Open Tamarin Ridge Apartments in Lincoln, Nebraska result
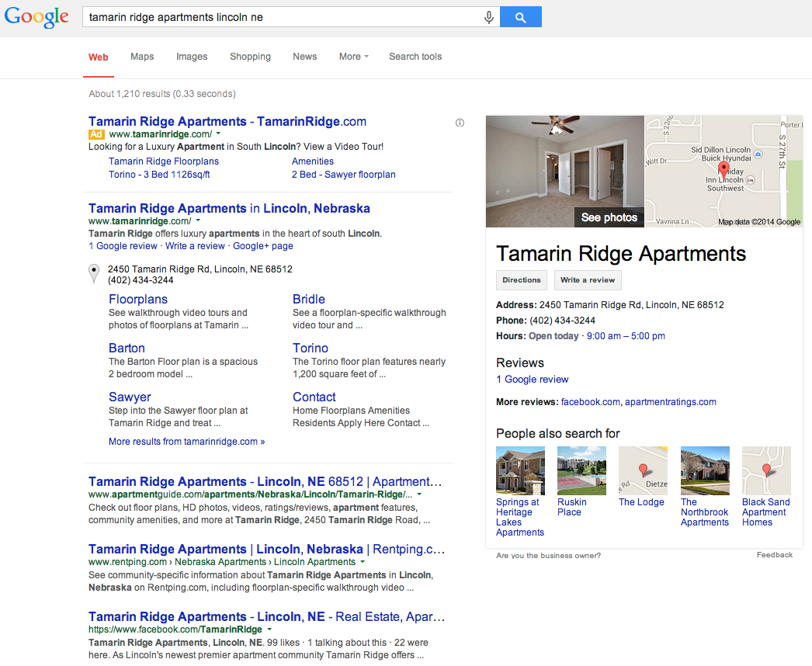 coord(229,208)
